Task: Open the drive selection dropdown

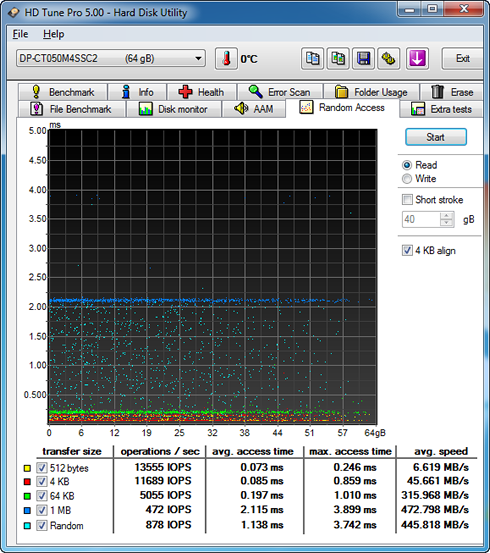Action: pos(111,58)
